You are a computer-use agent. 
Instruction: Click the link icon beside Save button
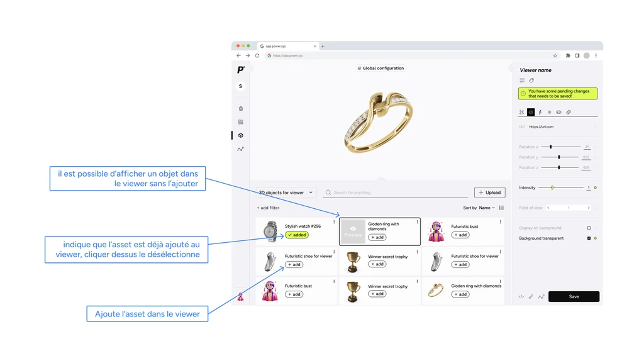[x=531, y=296]
